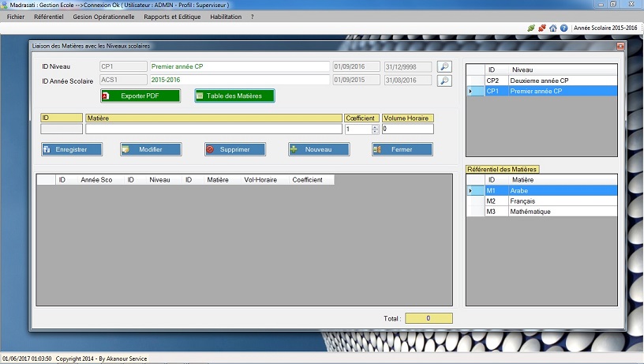Viewport: 644px width, 364px height.
Task: Click Matière column header in Référentiel list
Action: click(563, 180)
